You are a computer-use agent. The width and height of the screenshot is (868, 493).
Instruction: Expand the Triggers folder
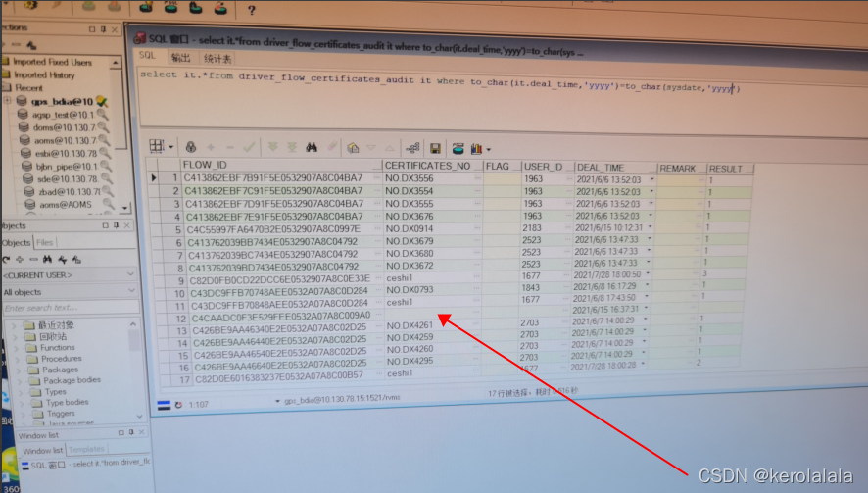click(23, 414)
